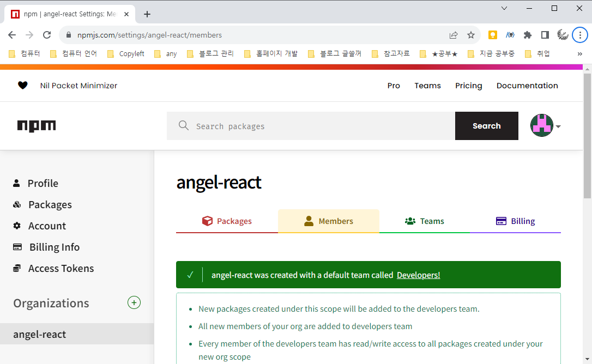Viewport: 592px width, 364px height.
Task: Click the address bar URL
Action: click(149, 35)
